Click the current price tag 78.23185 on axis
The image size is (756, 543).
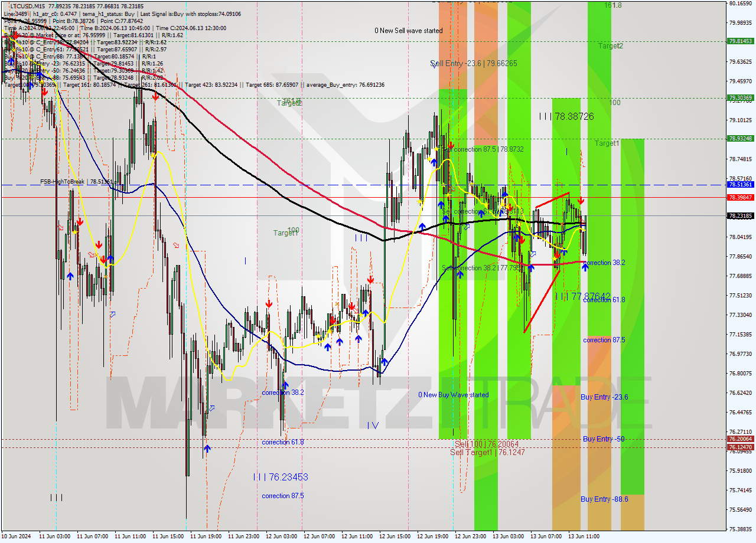[741, 216]
